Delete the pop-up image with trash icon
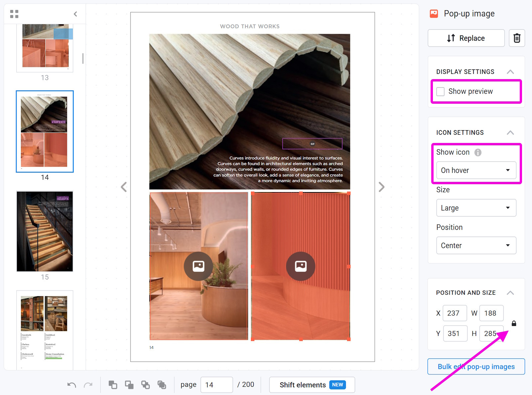Image resolution: width=532 pixels, height=395 pixels. point(516,38)
